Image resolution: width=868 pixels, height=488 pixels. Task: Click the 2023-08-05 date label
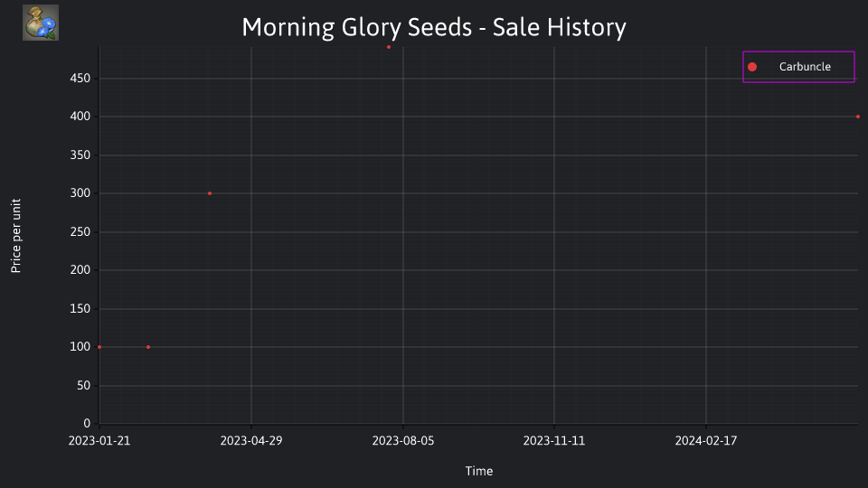403,441
